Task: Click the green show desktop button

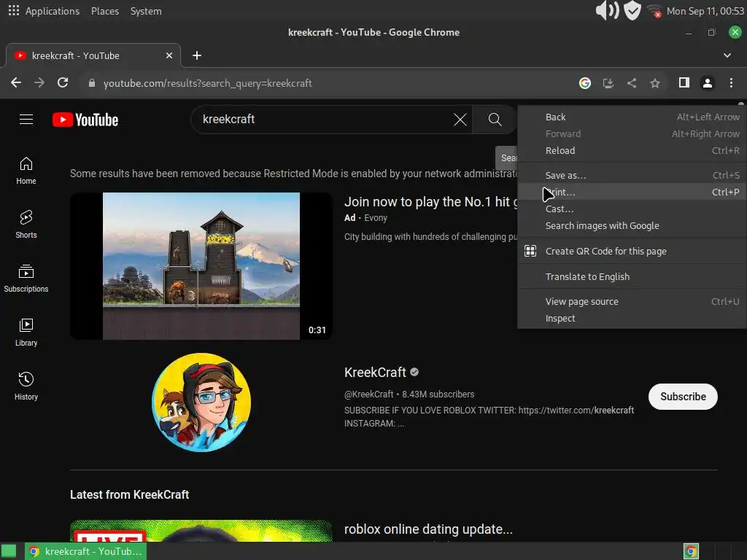Action: pos(9,551)
